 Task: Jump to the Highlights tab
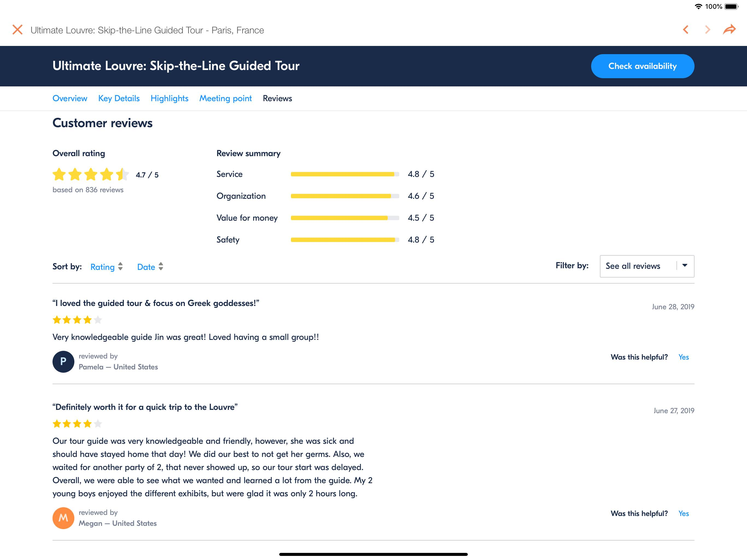coord(170,98)
